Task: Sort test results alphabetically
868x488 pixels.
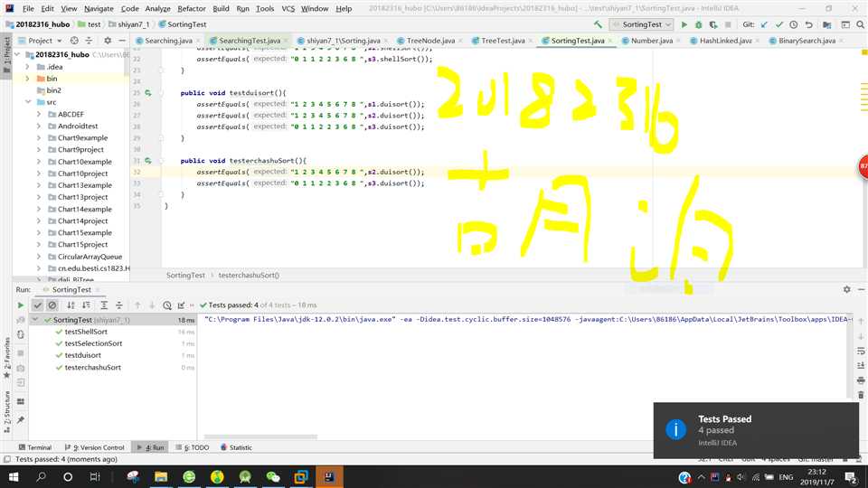Action: [x=71, y=305]
